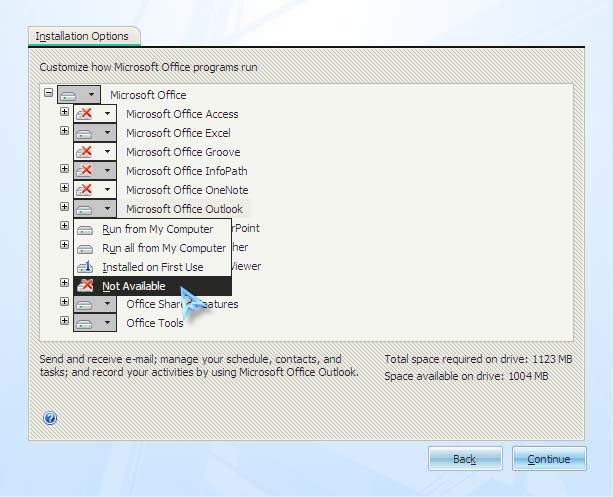Expand the Microsoft Office Outlook node

65,206
